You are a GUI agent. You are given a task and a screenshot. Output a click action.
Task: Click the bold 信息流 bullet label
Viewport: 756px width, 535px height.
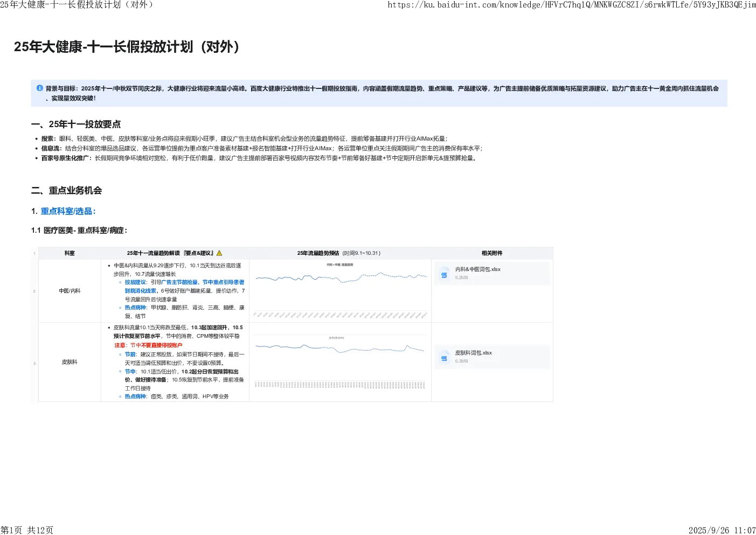51,149
